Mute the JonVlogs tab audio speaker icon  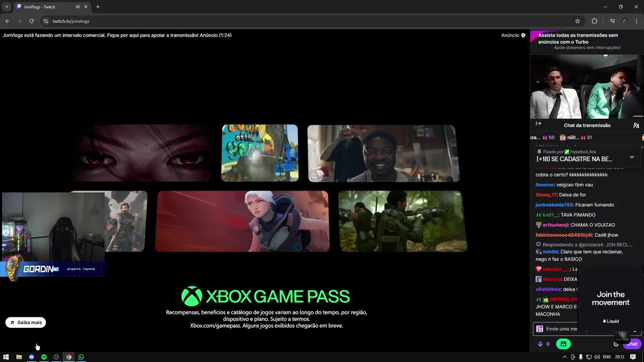coord(77,7)
